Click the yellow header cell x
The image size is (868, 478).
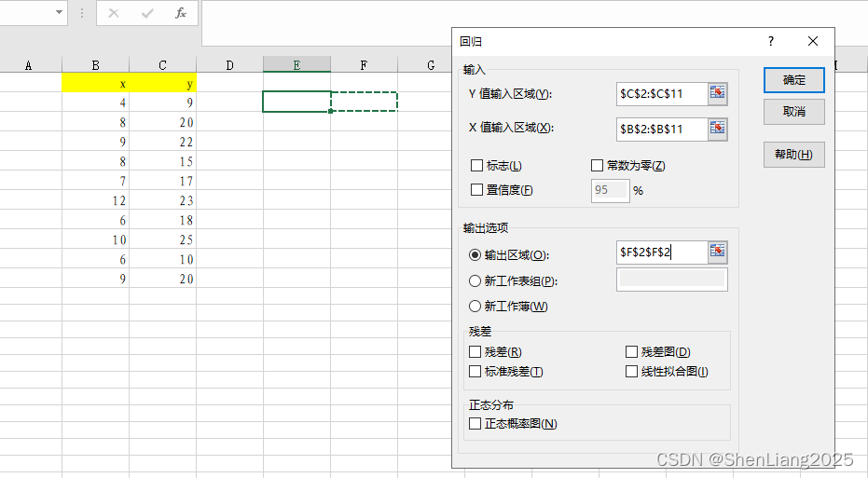(95, 83)
